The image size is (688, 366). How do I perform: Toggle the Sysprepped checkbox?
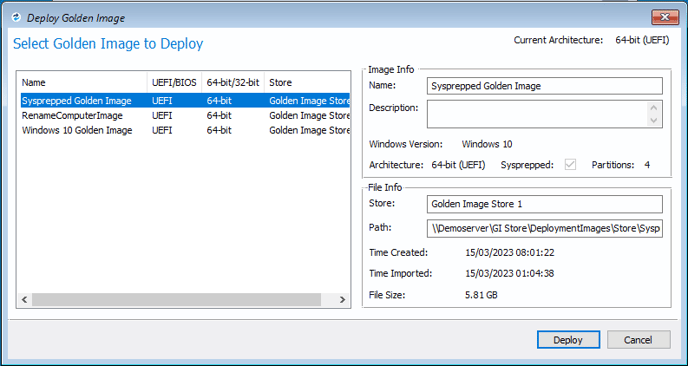click(x=570, y=165)
